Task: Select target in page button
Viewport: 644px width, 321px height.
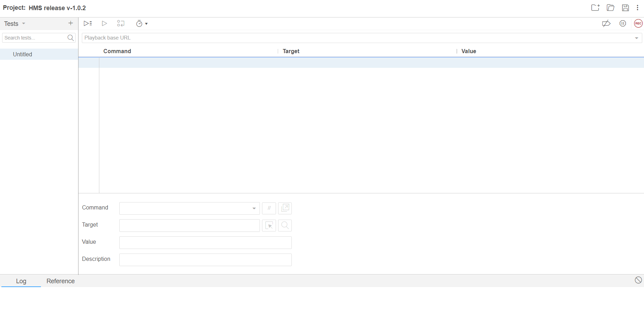Action: (x=269, y=225)
